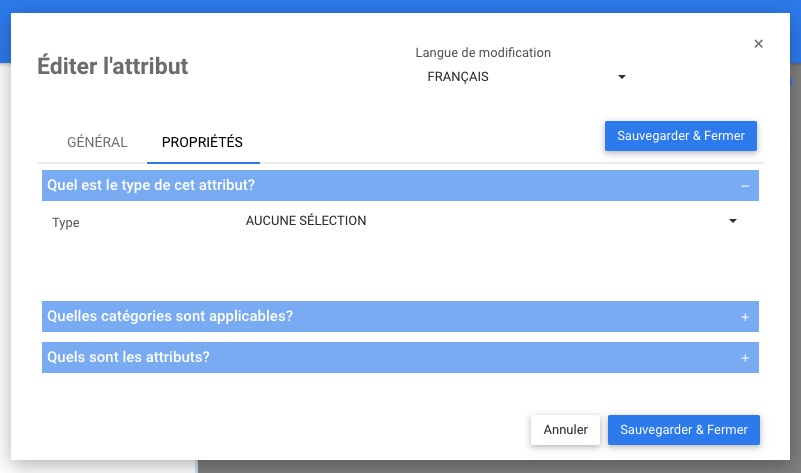Click the dimmed backdrop below the dialog
The image size is (801, 473).
click(x=500, y=467)
